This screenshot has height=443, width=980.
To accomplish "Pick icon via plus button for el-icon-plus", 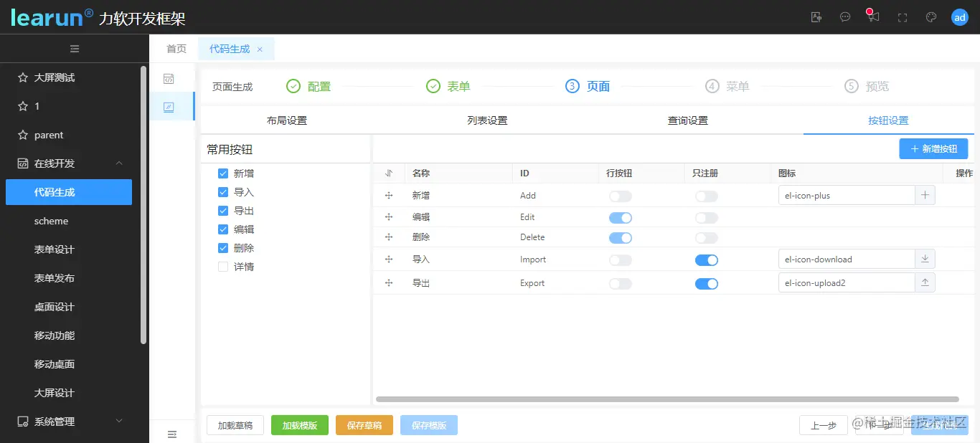I will pyautogui.click(x=925, y=195).
